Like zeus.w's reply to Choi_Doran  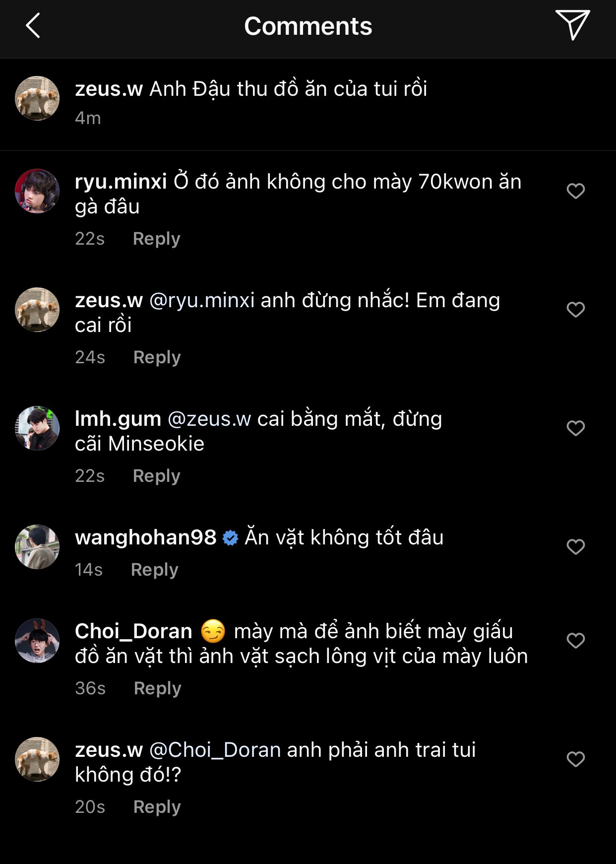[x=575, y=759]
